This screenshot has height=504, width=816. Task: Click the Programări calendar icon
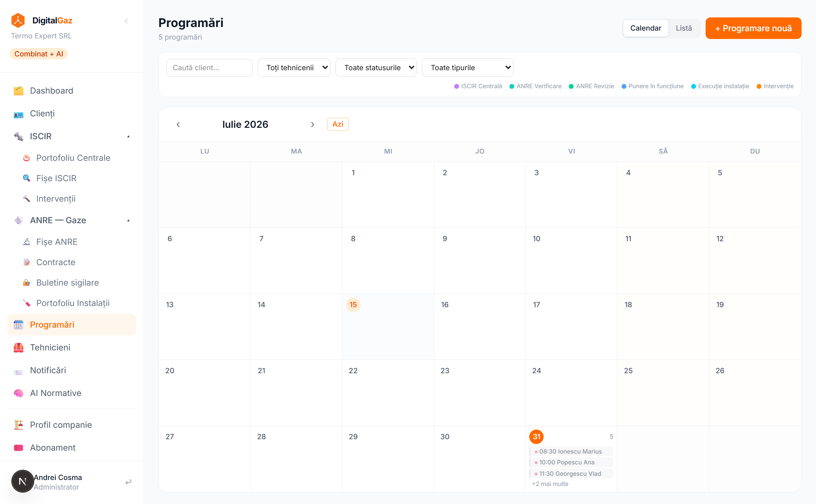pyautogui.click(x=18, y=325)
